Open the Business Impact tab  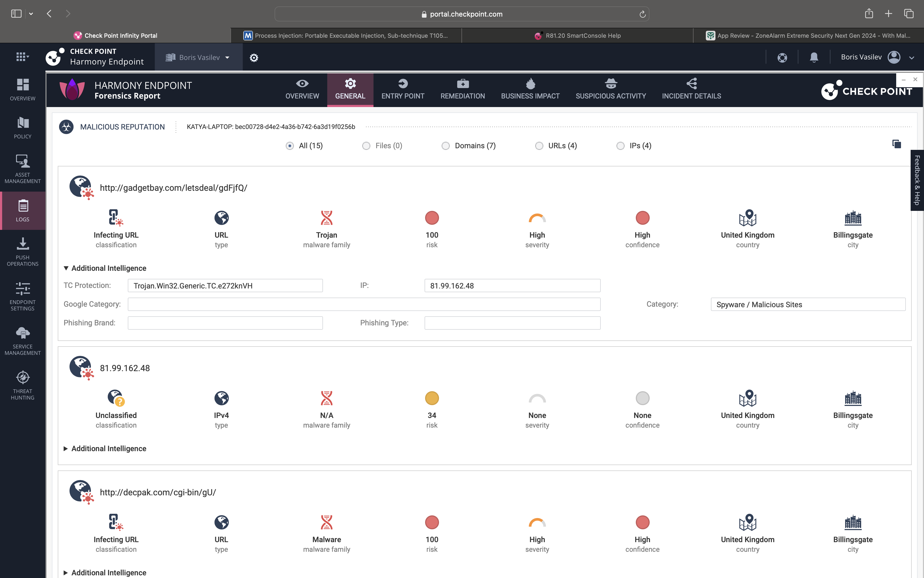(530, 89)
